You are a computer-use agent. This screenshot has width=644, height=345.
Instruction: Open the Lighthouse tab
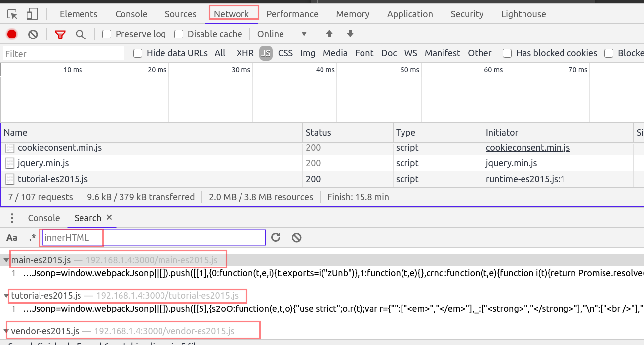523,14
